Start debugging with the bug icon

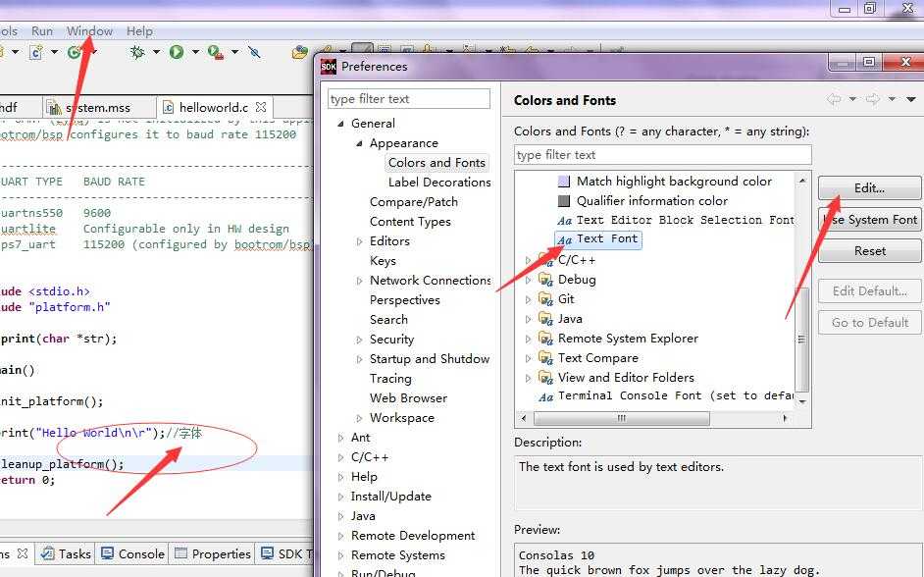pyautogui.click(x=137, y=52)
